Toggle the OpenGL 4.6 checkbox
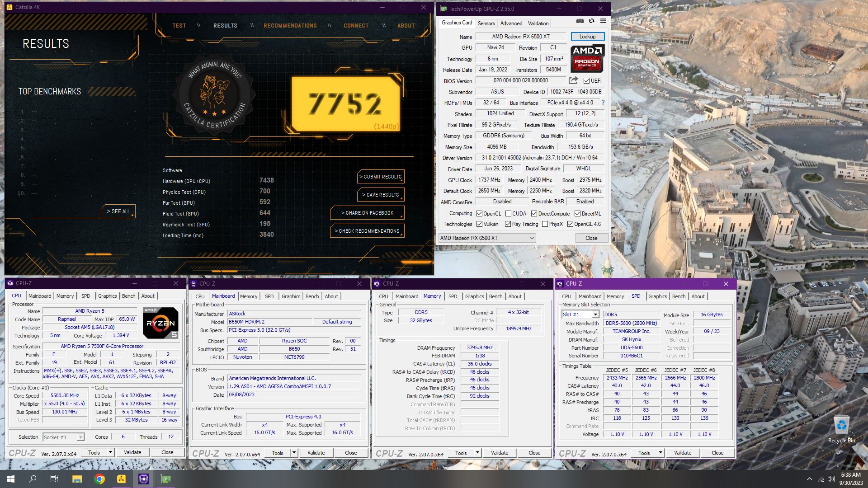 pos(570,224)
